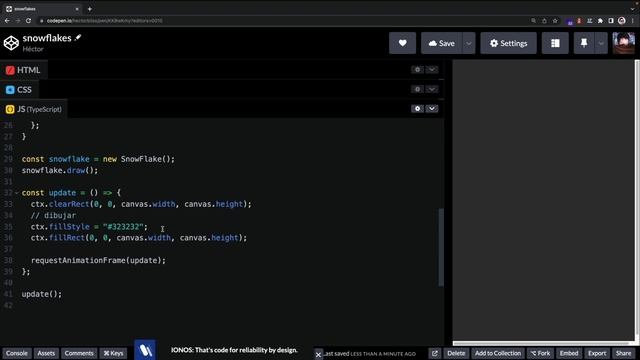The width and height of the screenshot is (640, 360).
Task: Expand the CSS editor options chevron
Action: click(x=431, y=89)
